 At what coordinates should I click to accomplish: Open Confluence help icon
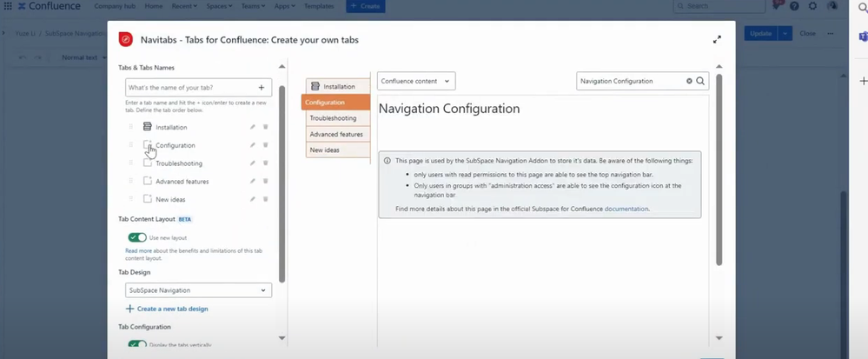pyautogui.click(x=794, y=6)
